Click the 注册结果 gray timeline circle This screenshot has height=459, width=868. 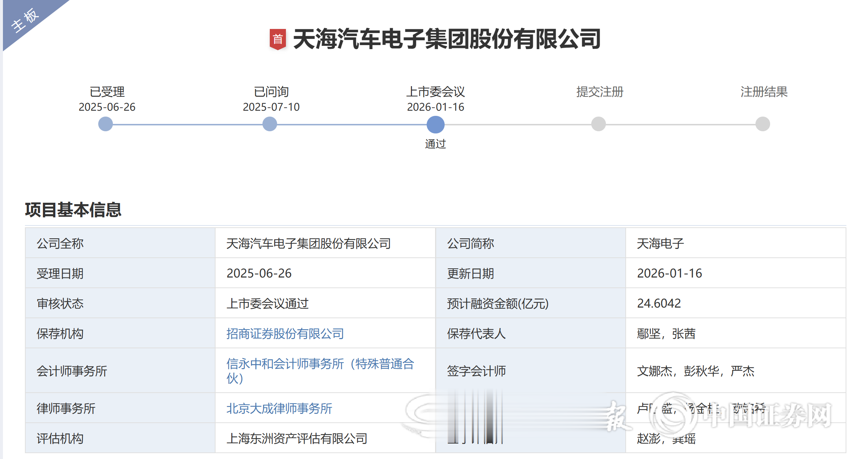[763, 124]
